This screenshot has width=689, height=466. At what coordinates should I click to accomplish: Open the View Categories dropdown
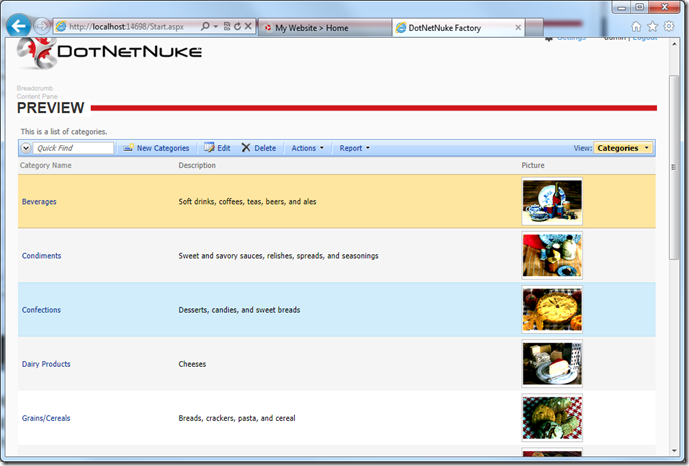coord(623,148)
